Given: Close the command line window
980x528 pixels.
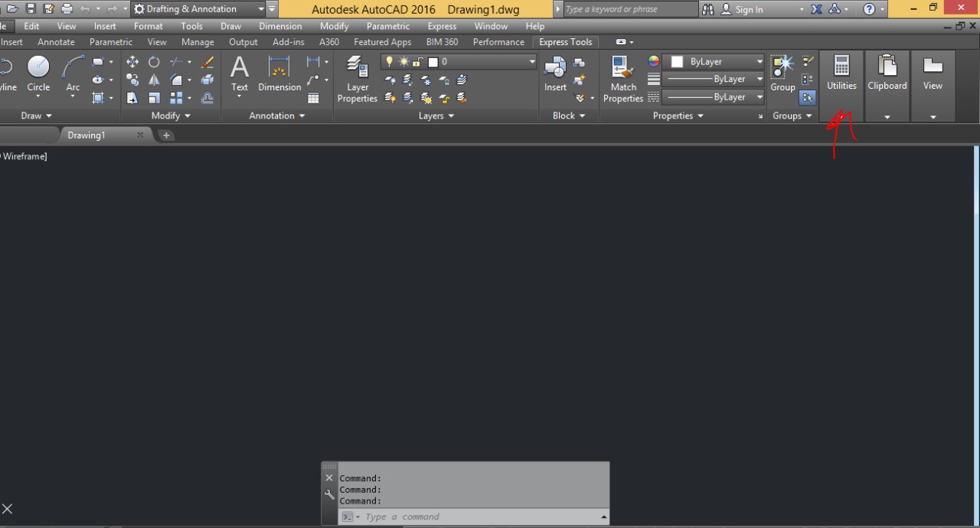Looking at the screenshot, I should click(329, 478).
